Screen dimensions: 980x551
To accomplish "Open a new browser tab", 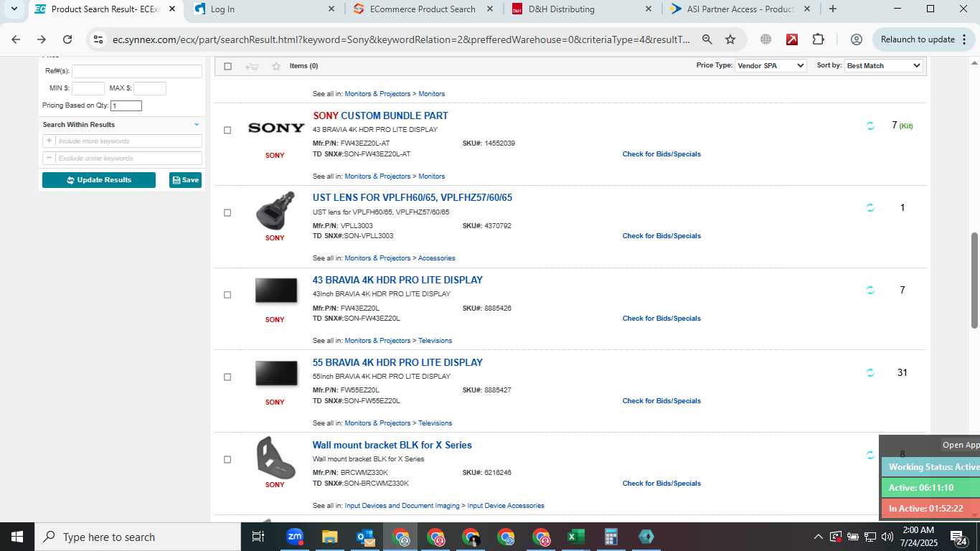I will [x=832, y=9].
